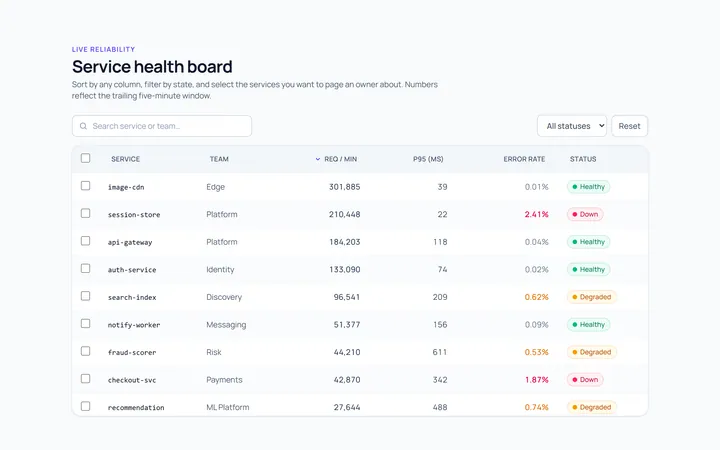Focus the Search service or team field
720x450 pixels.
point(162,126)
